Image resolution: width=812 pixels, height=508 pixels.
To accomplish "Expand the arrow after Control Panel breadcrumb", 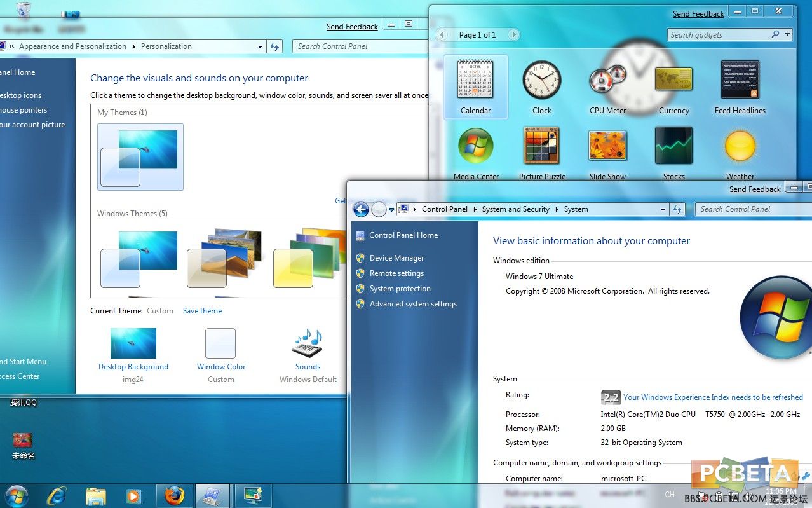I will point(475,209).
